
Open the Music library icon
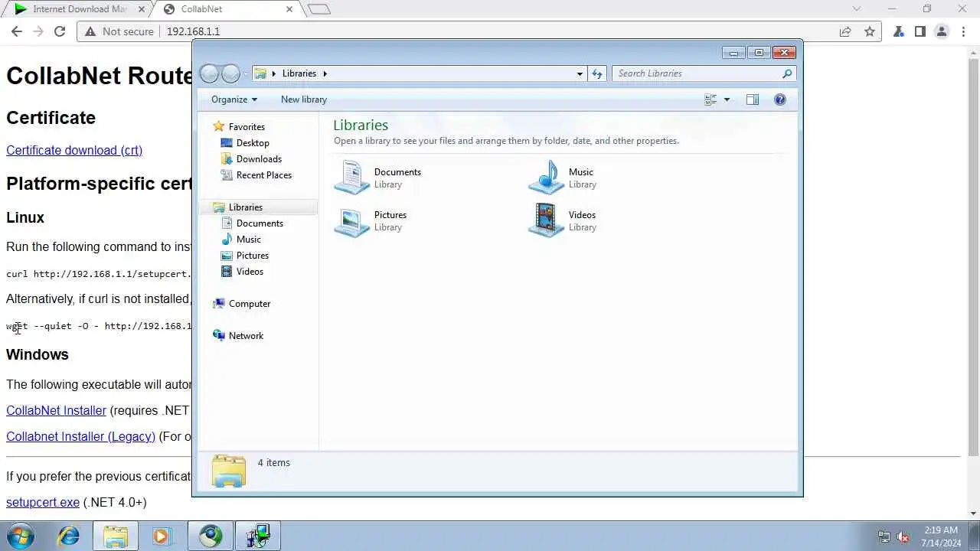[x=546, y=178]
